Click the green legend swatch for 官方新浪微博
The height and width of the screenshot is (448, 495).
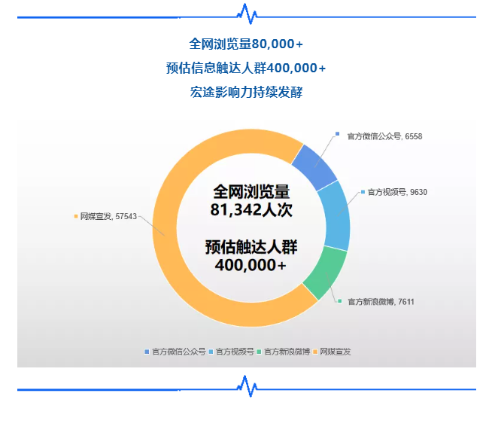click(260, 352)
